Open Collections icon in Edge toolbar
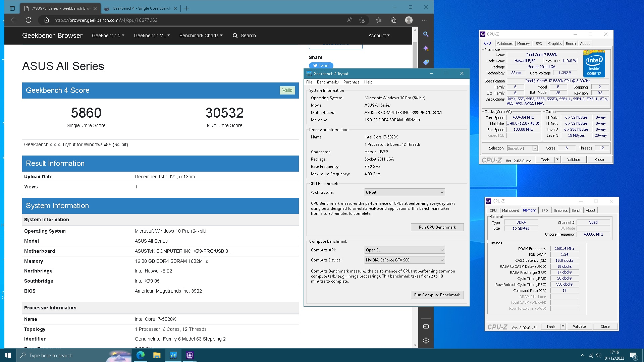 (x=393, y=20)
